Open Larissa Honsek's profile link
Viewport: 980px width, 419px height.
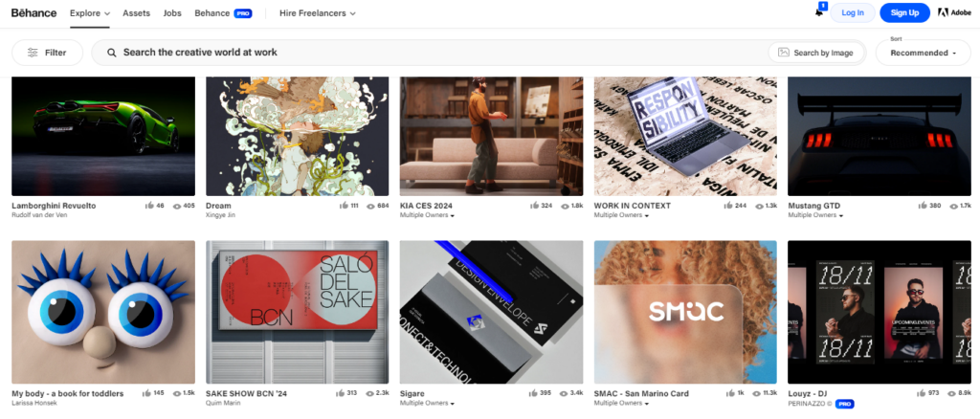[x=34, y=404]
